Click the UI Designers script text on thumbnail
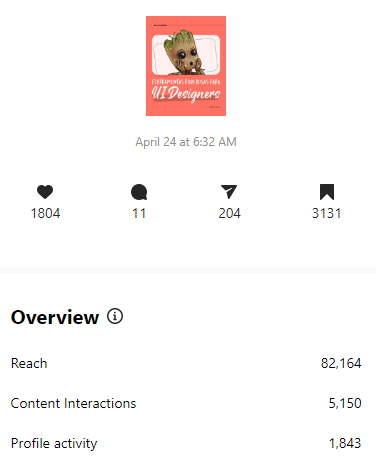This screenshot has height=465, width=376. 186,93
